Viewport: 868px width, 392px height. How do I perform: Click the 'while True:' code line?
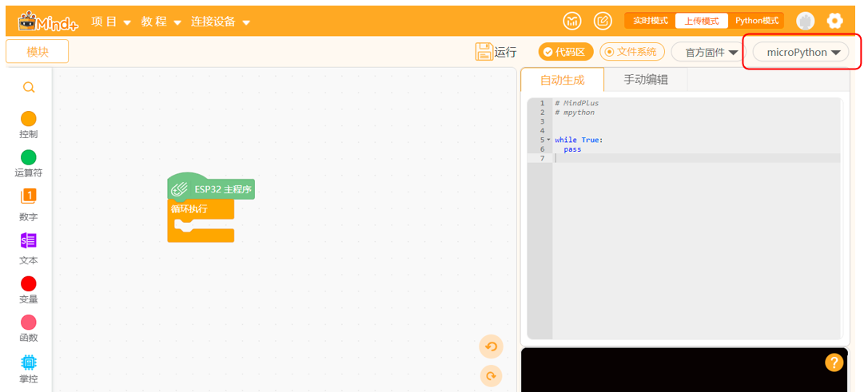pyautogui.click(x=579, y=140)
